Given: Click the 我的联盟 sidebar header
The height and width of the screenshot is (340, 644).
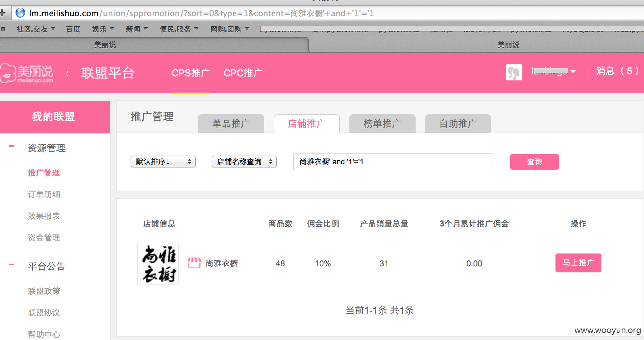Looking at the screenshot, I should coord(55,117).
